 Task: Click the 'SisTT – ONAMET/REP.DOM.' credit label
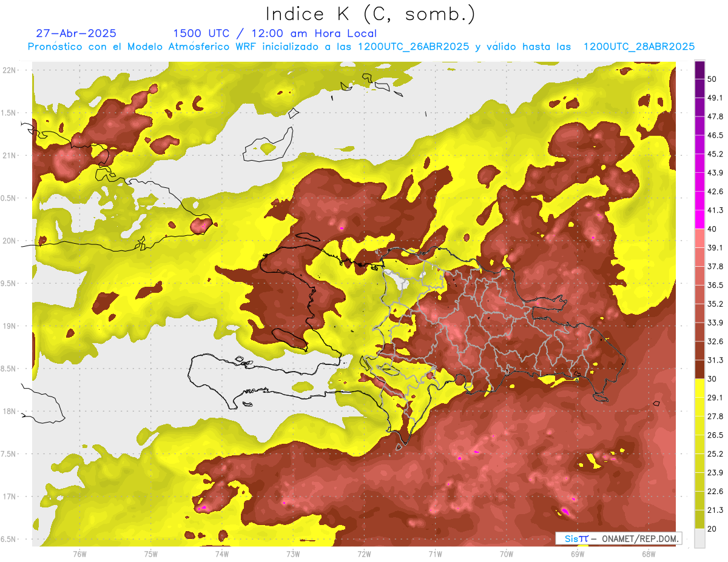[x=618, y=538]
